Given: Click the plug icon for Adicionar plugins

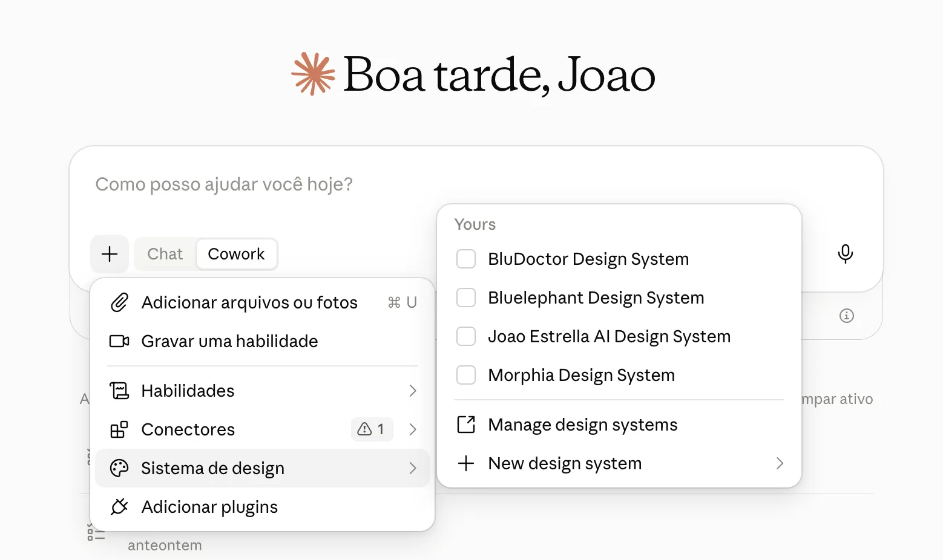Looking at the screenshot, I should (119, 507).
